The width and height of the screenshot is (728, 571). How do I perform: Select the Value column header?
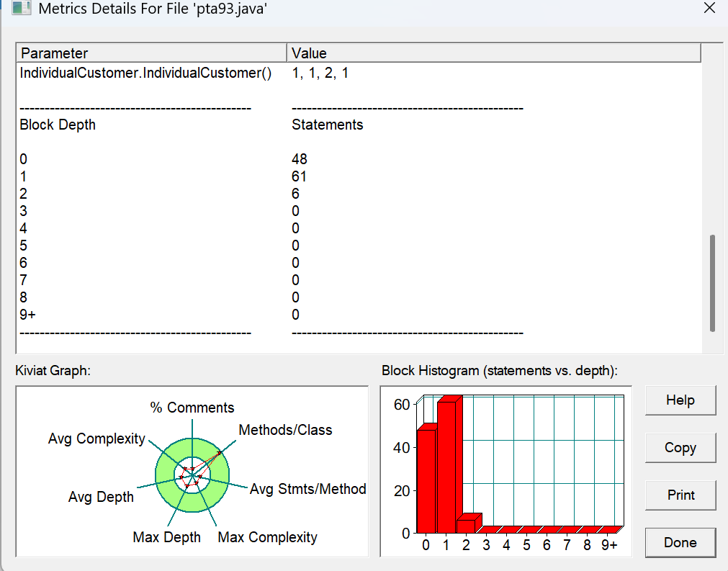click(494, 53)
